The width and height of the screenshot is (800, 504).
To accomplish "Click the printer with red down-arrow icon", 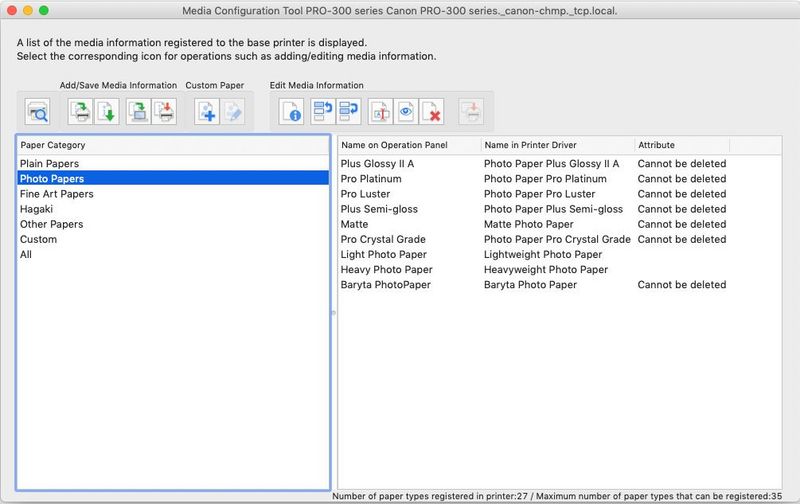I will pyautogui.click(x=164, y=112).
